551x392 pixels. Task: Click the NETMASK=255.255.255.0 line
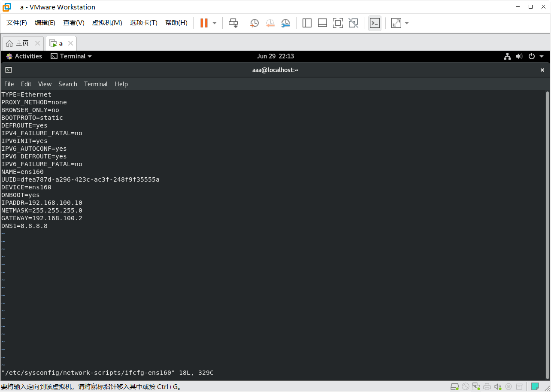tap(42, 210)
